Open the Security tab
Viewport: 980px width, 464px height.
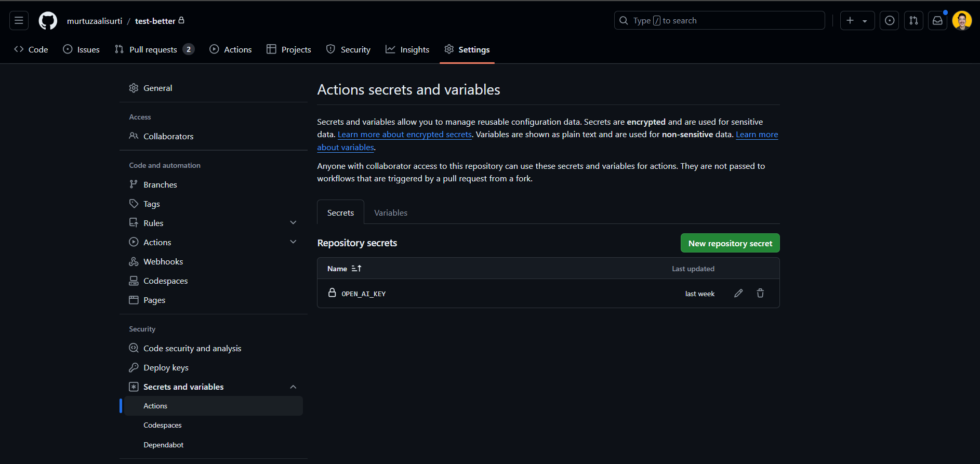349,49
